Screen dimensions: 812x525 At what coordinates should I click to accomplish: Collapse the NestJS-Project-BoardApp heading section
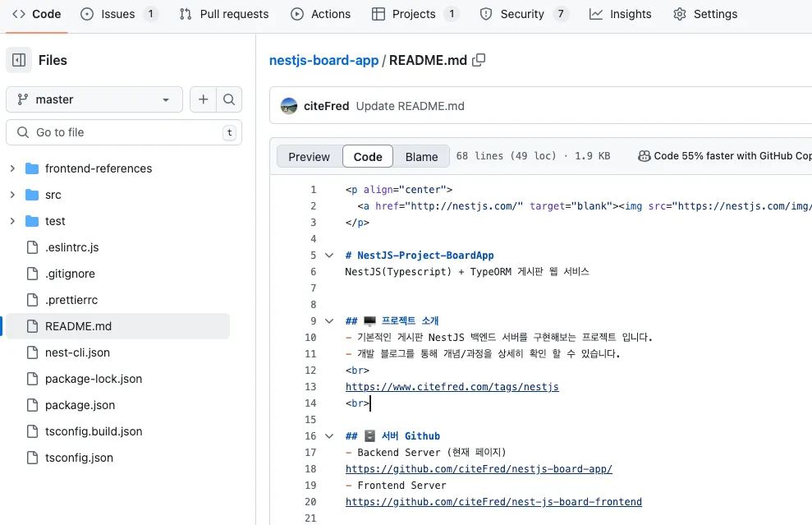329,255
